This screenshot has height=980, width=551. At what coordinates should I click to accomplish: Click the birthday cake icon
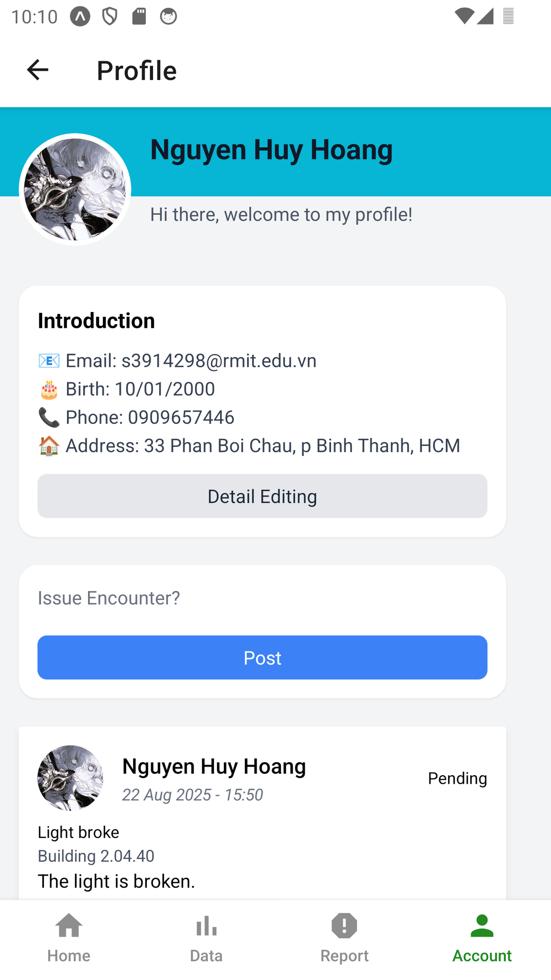(x=49, y=390)
